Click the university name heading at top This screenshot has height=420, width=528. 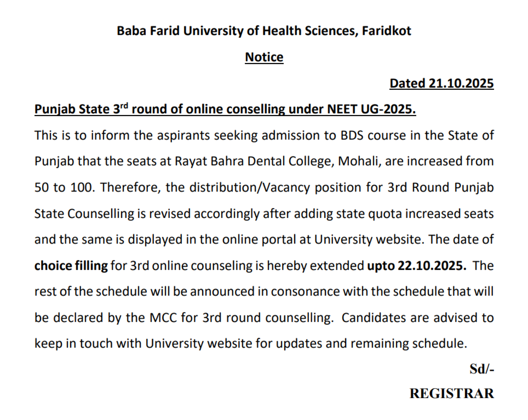click(264, 31)
